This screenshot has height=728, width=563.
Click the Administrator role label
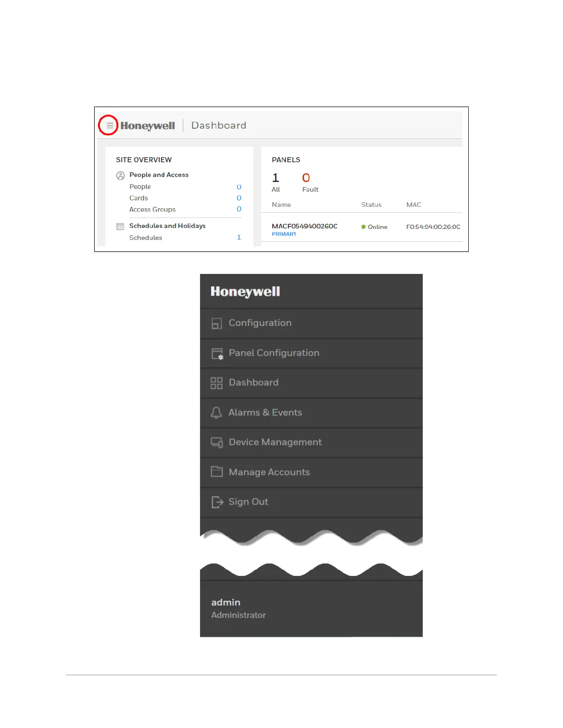point(238,615)
